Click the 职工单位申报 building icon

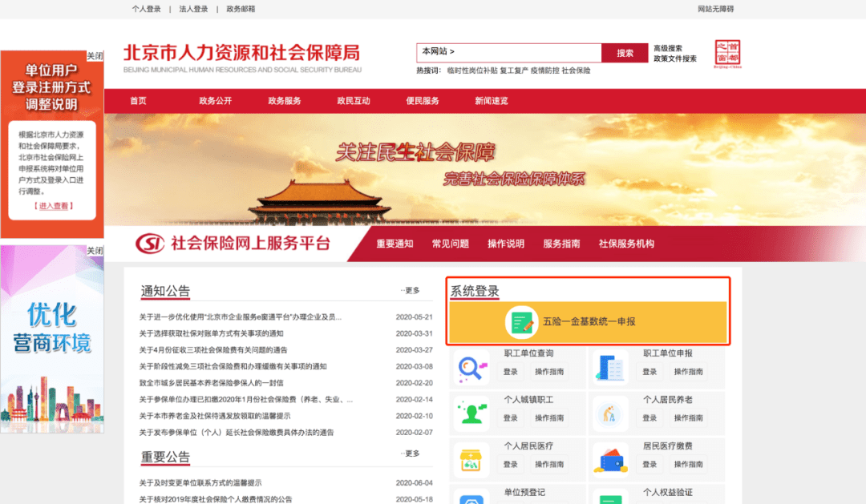tap(610, 366)
